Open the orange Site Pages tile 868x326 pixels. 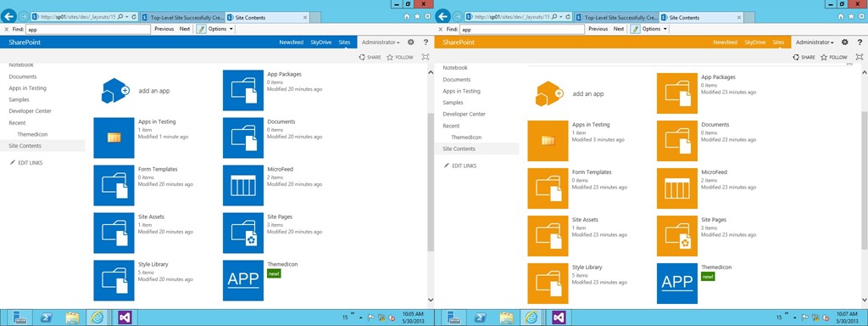pyautogui.click(x=677, y=236)
